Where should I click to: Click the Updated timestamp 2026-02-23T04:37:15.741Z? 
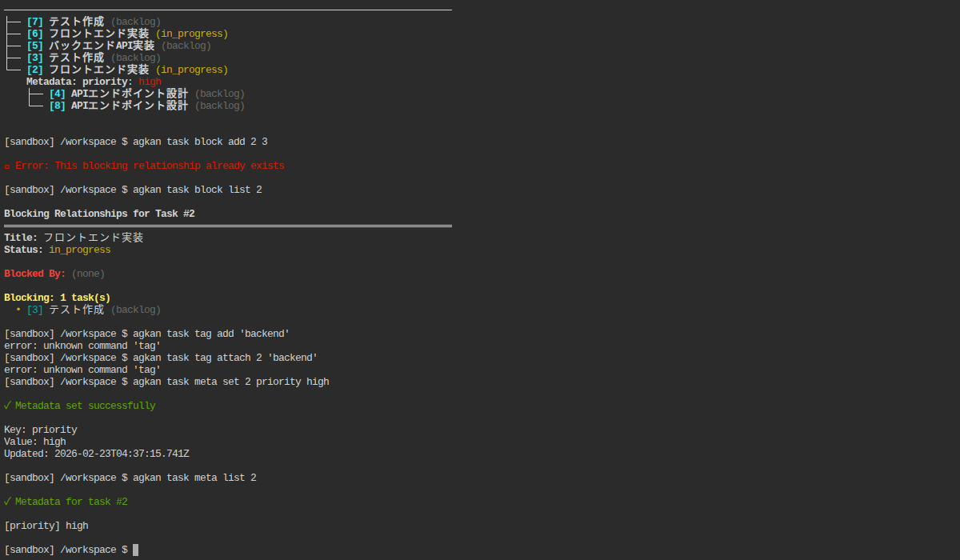coord(122,454)
